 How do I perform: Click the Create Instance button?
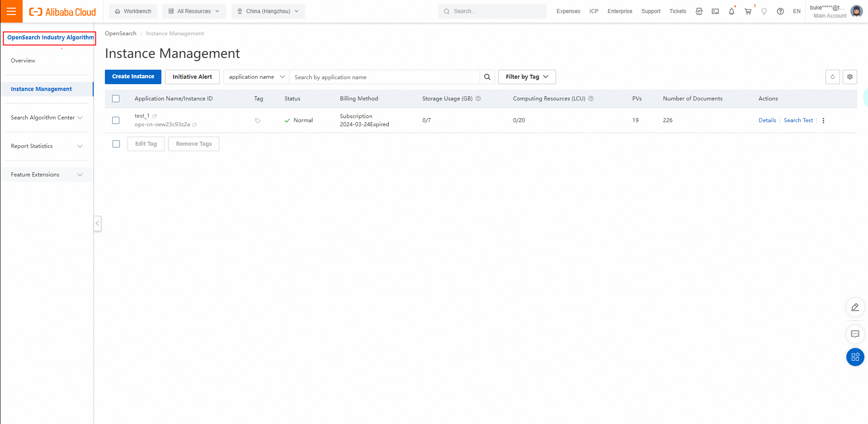(x=133, y=77)
